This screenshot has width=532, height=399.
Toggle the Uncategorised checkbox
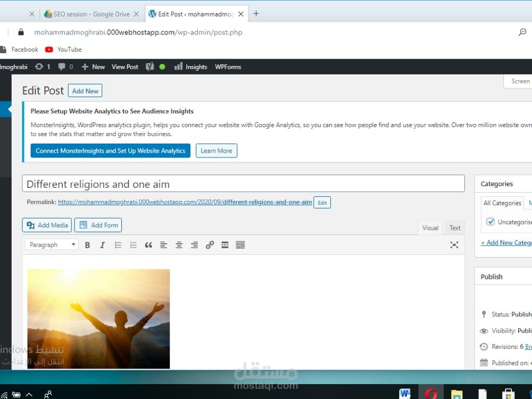(x=491, y=222)
